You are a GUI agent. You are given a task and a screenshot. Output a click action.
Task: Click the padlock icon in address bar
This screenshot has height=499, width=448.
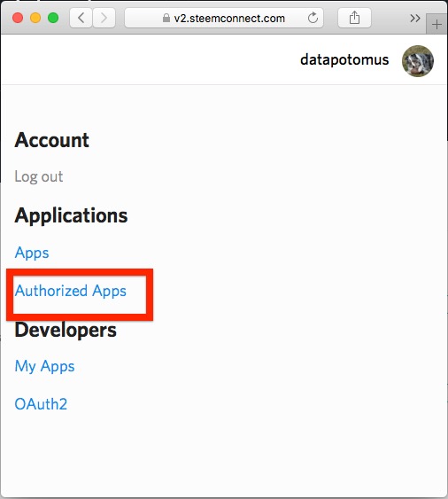166,18
